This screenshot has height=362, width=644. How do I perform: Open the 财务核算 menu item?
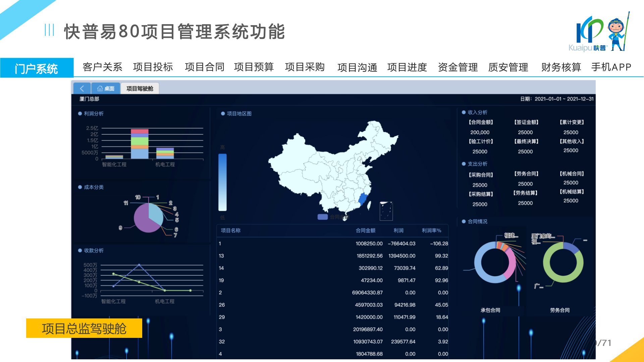[561, 67]
